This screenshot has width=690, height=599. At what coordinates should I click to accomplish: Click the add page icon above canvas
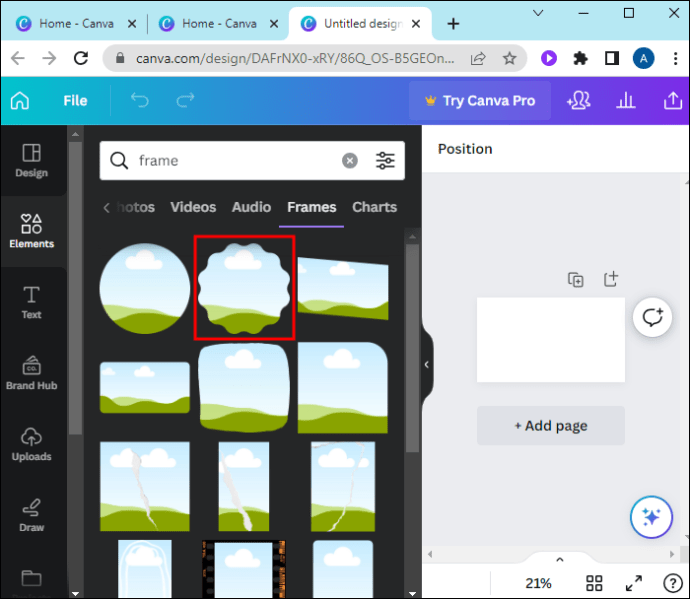point(610,279)
